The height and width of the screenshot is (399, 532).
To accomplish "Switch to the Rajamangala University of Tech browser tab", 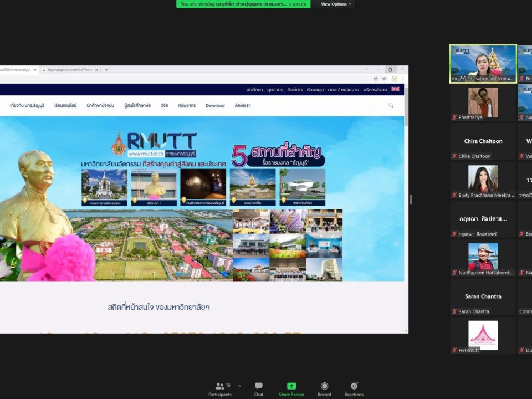I will click(70, 70).
